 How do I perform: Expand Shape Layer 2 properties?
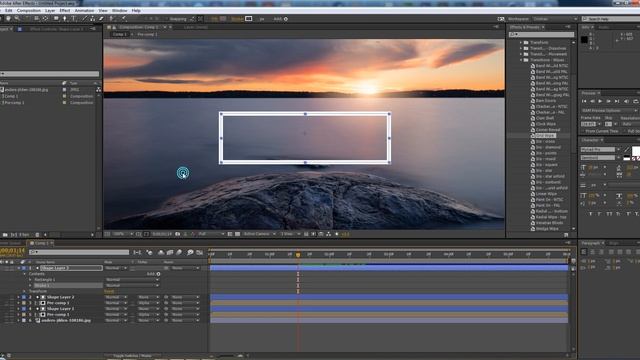(x=18, y=297)
